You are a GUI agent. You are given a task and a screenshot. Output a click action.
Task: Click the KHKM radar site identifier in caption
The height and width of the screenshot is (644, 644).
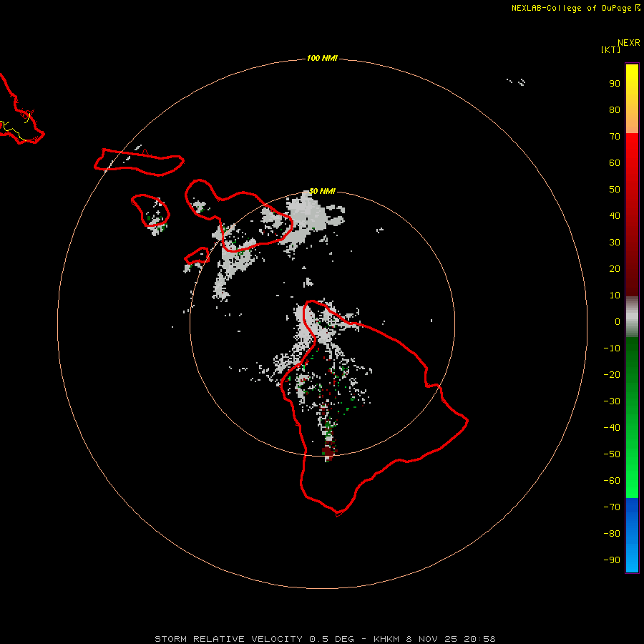[x=387, y=639]
